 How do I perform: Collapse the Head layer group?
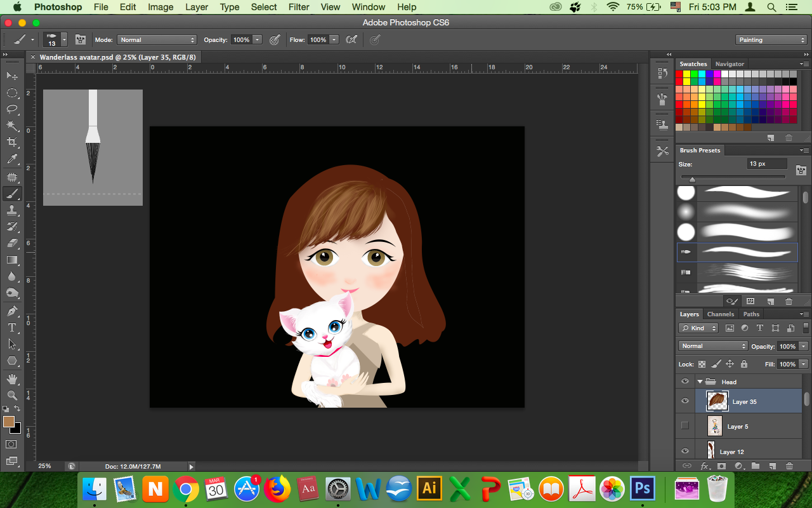click(x=700, y=382)
